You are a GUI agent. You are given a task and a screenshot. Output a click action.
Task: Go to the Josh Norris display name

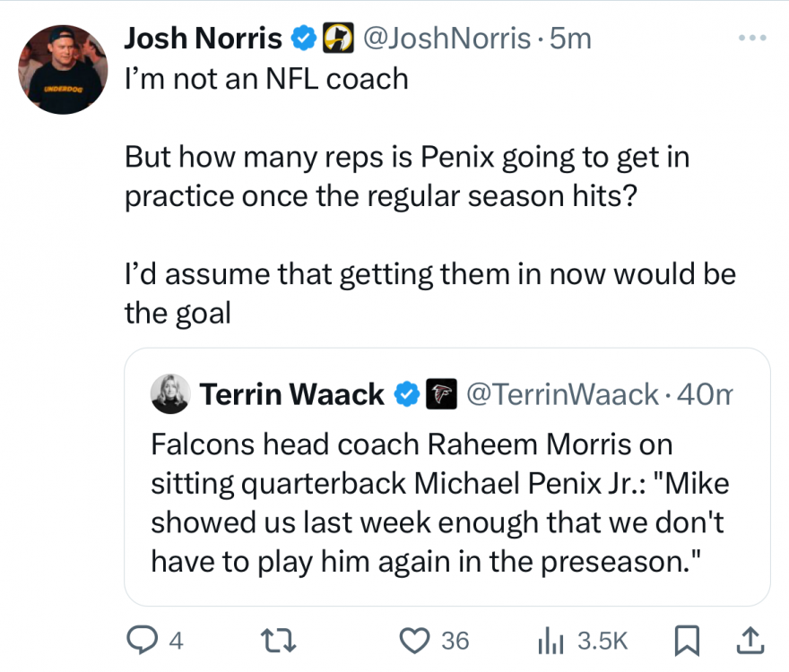(x=204, y=38)
